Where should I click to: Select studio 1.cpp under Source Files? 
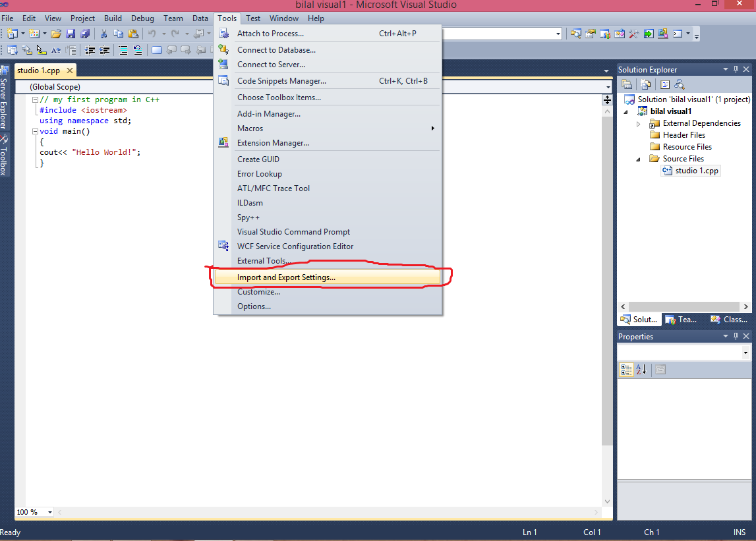click(695, 170)
